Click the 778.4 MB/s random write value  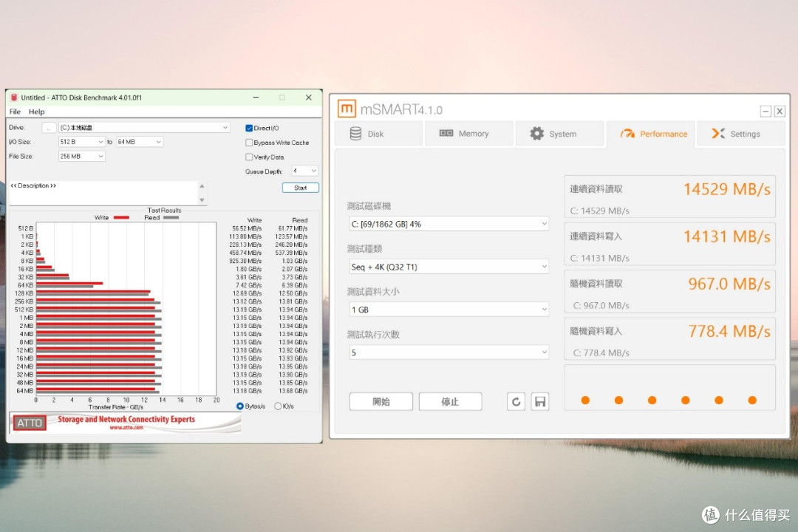[x=729, y=332]
